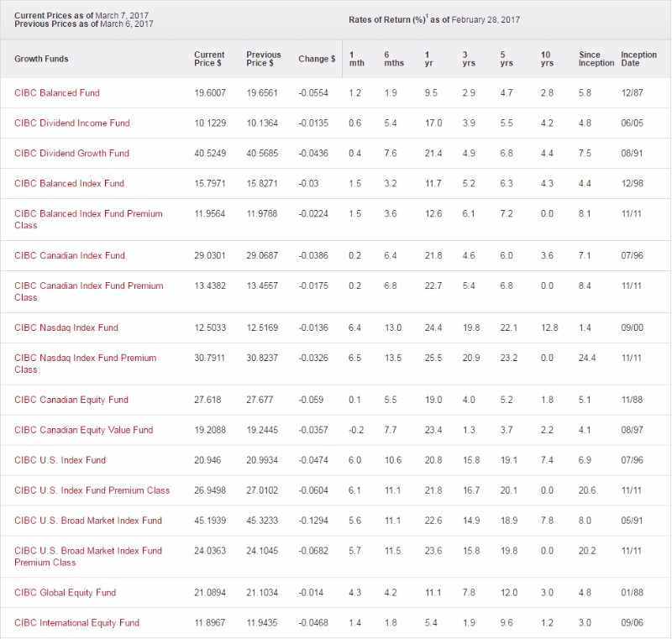Select inception date 08/97 of Canadian Equity Value Fund

click(x=633, y=430)
